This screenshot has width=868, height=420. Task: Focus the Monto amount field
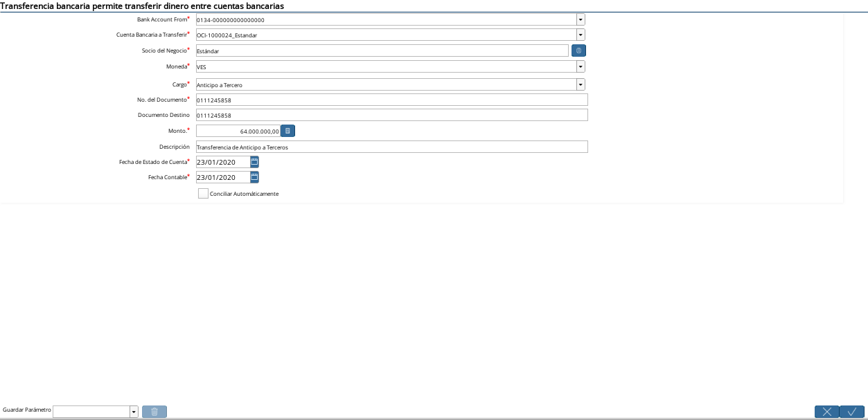coord(238,131)
